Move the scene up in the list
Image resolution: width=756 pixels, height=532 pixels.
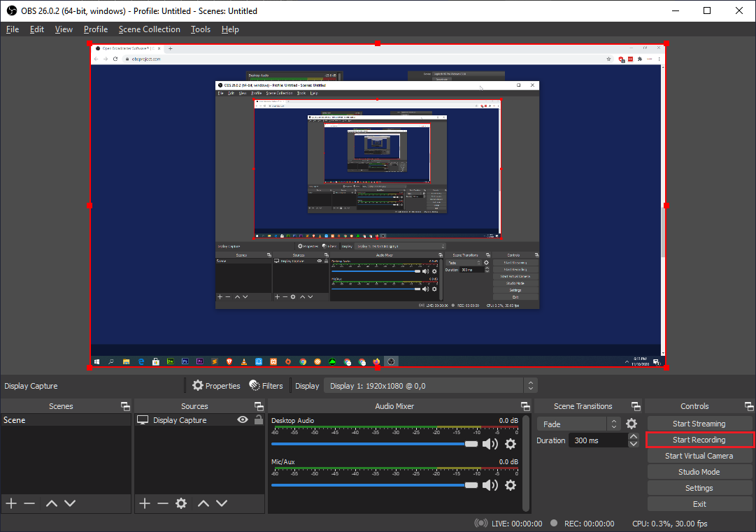coord(52,503)
